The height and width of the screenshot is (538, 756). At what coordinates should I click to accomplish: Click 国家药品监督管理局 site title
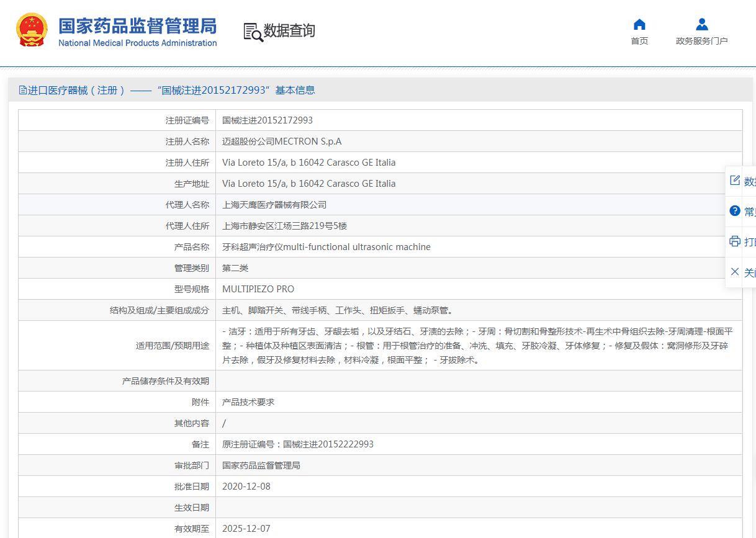(138, 25)
